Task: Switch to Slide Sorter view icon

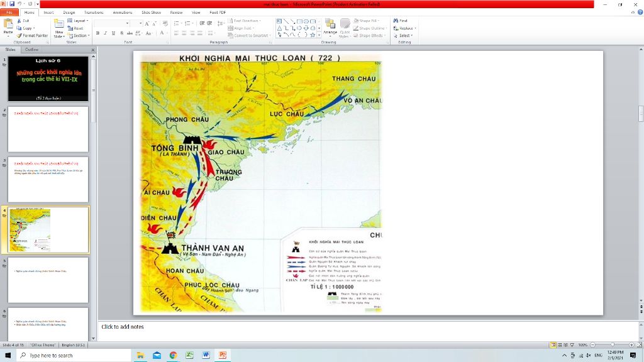Action: point(559,345)
